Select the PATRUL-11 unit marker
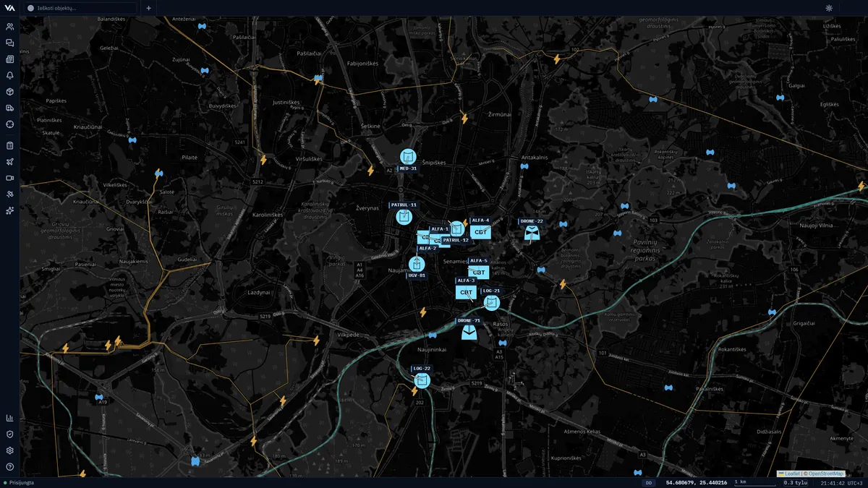This screenshot has height=488, width=868. coord(404,217)
